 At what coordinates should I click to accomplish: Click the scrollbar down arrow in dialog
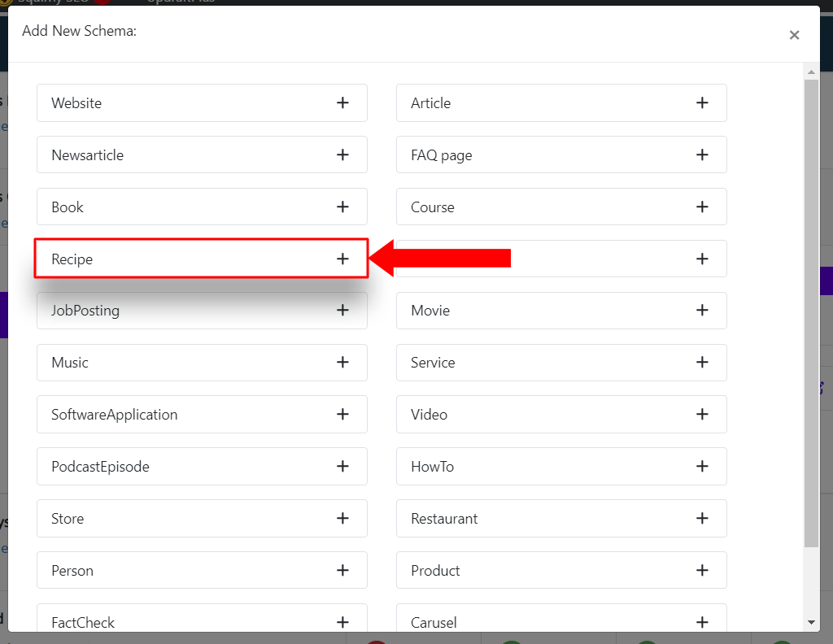(811, 622)
